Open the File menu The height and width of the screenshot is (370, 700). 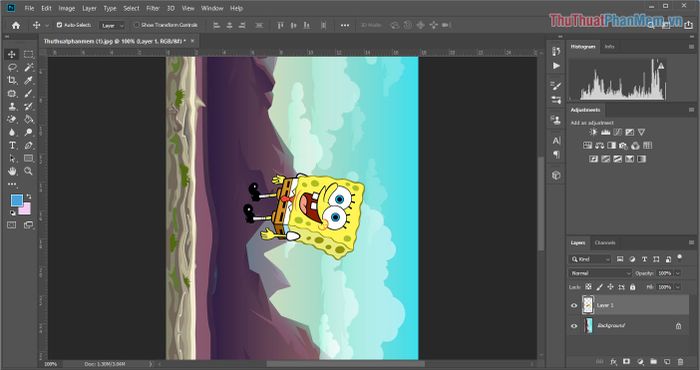click(29, 8)
